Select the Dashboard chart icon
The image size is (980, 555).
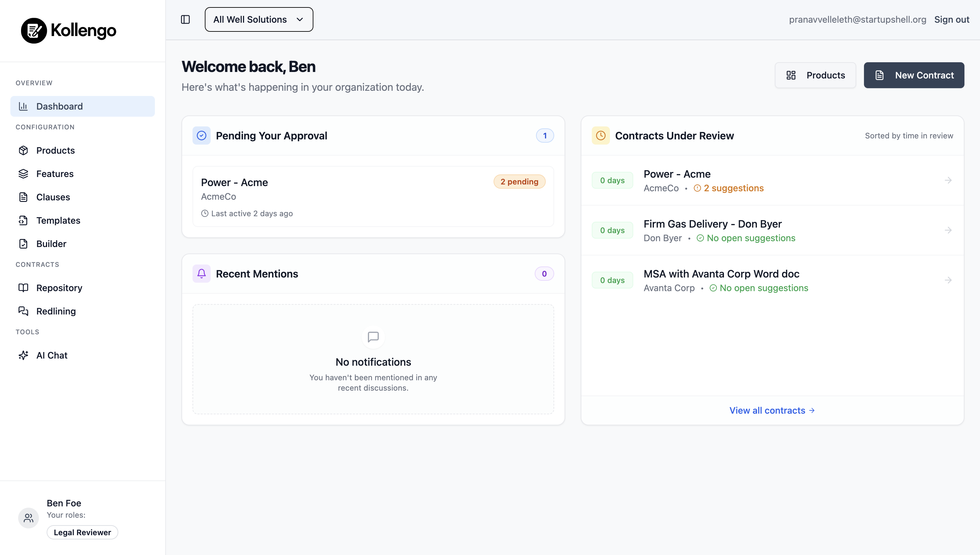click(x=24, y=106)
